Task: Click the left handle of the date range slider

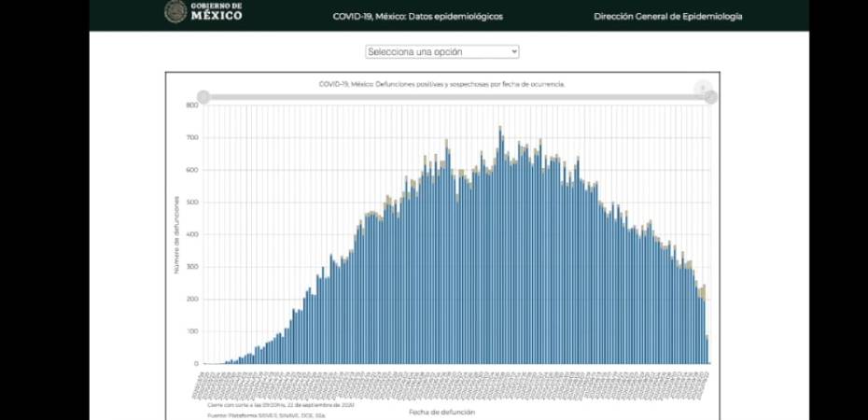Action: point(203,97)
